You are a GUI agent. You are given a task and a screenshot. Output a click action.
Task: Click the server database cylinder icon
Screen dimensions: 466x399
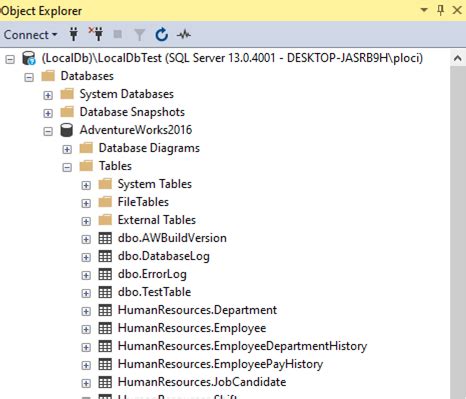click(x=29, y=58)
